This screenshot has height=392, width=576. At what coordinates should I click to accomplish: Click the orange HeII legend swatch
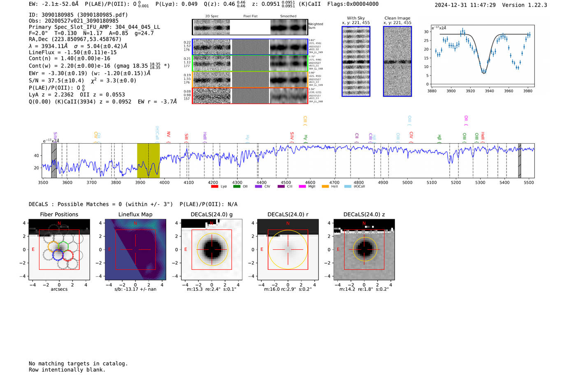point(325,186)
